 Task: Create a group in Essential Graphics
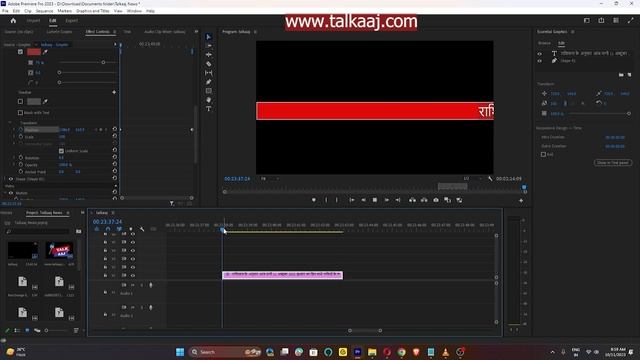point(621,75)
